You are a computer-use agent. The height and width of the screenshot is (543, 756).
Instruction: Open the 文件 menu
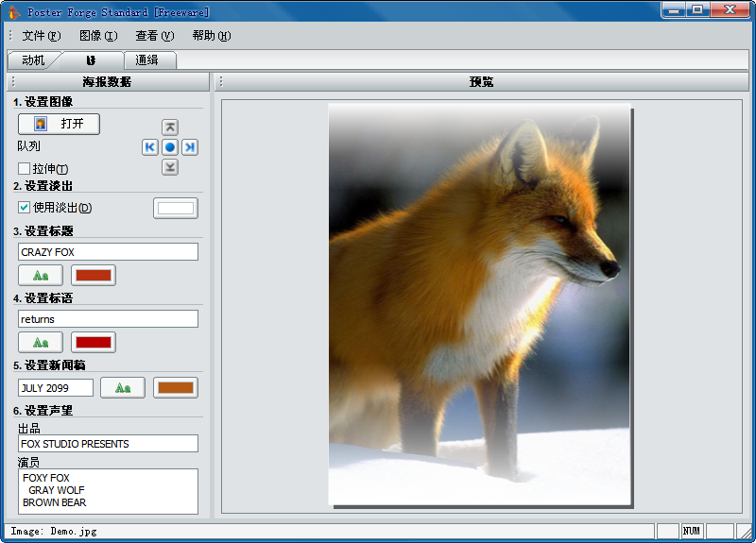pyautogui.click(x=41, y=36)
